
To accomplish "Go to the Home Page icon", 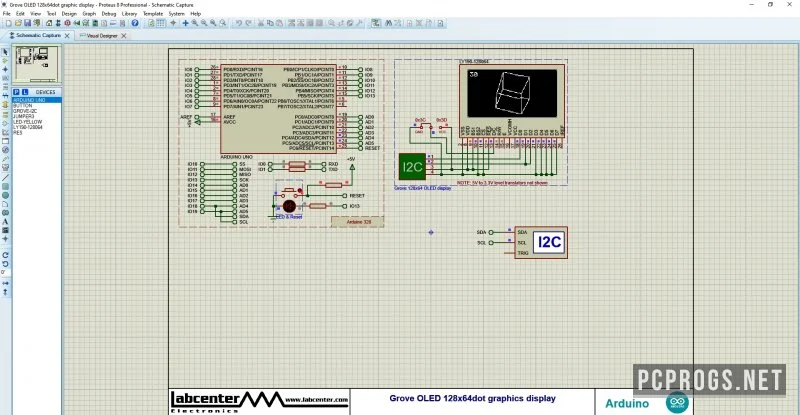I will point(48,23).
